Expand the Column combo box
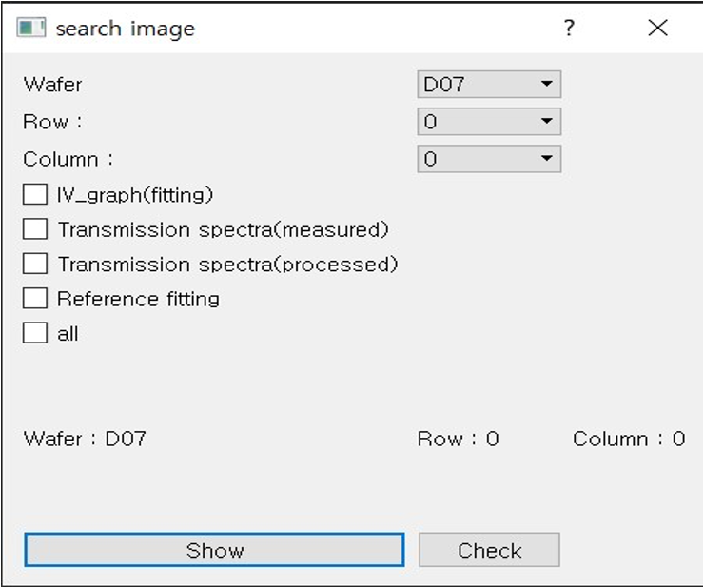This screenshot has height=588, width=704. point(489,159)
